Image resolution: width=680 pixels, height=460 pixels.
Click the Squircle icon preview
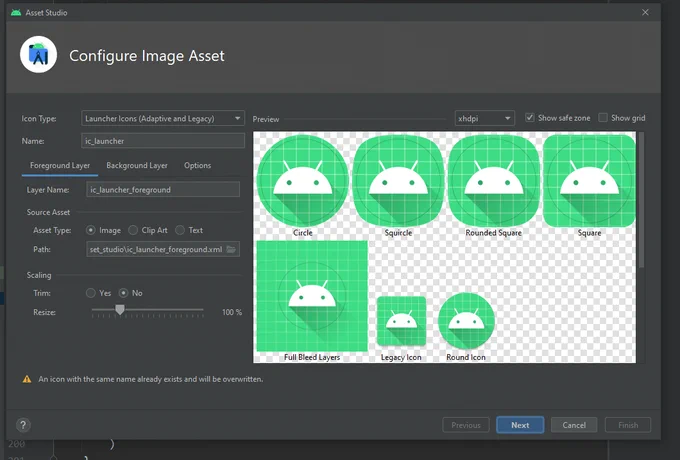(398, 180)
